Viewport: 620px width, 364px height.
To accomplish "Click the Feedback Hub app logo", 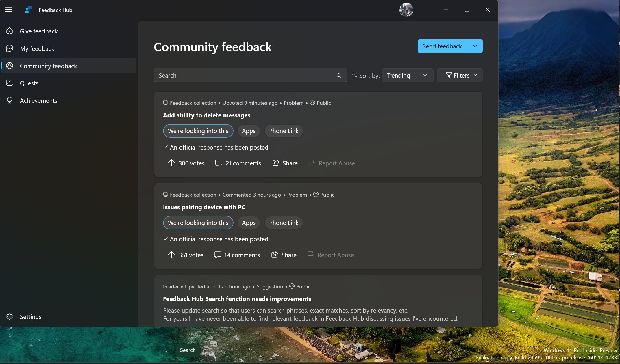I will coord(28,10).
